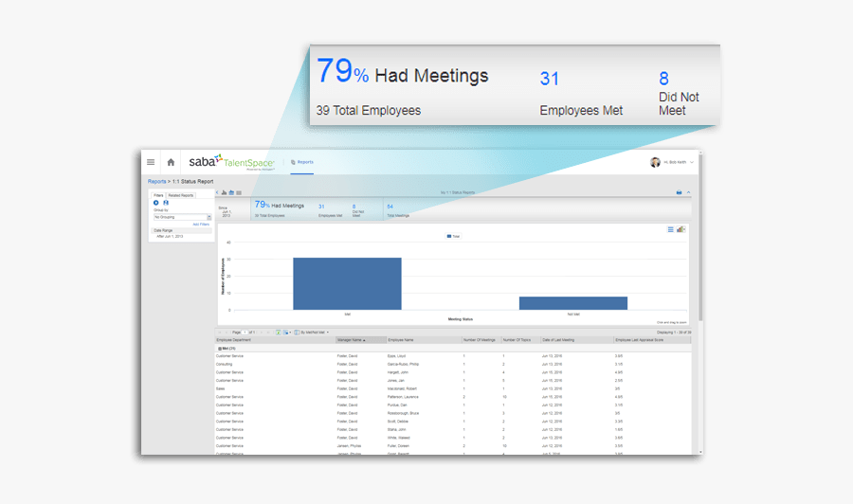The image size is (853, 504).
Task: Open the chart list options icon
Action: coord(670,229)
